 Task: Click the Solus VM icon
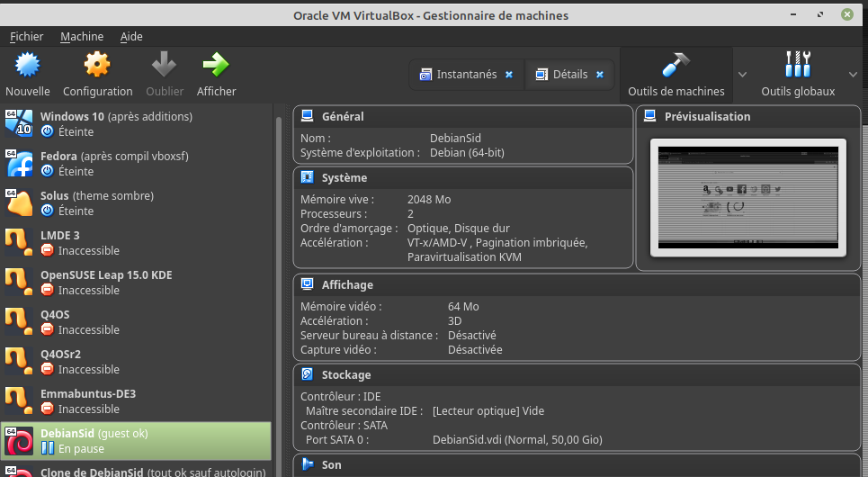(x=19, y=202)
